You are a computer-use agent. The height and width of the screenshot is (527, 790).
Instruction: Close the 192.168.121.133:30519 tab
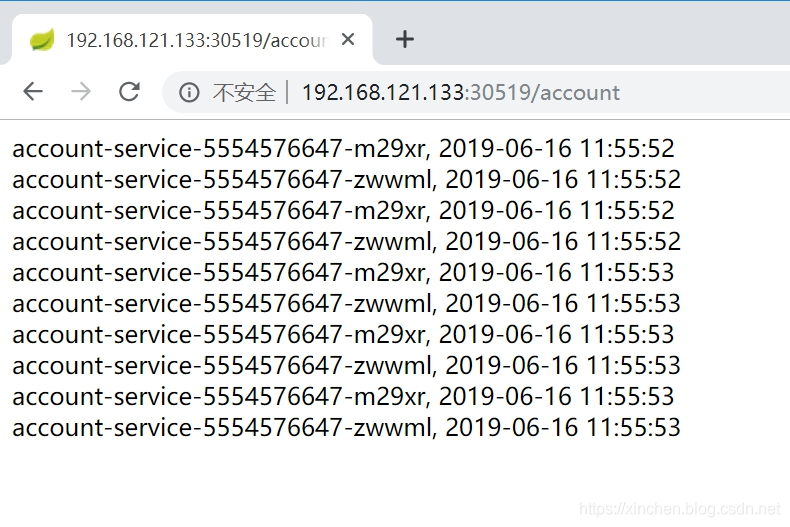coord(348,39)
